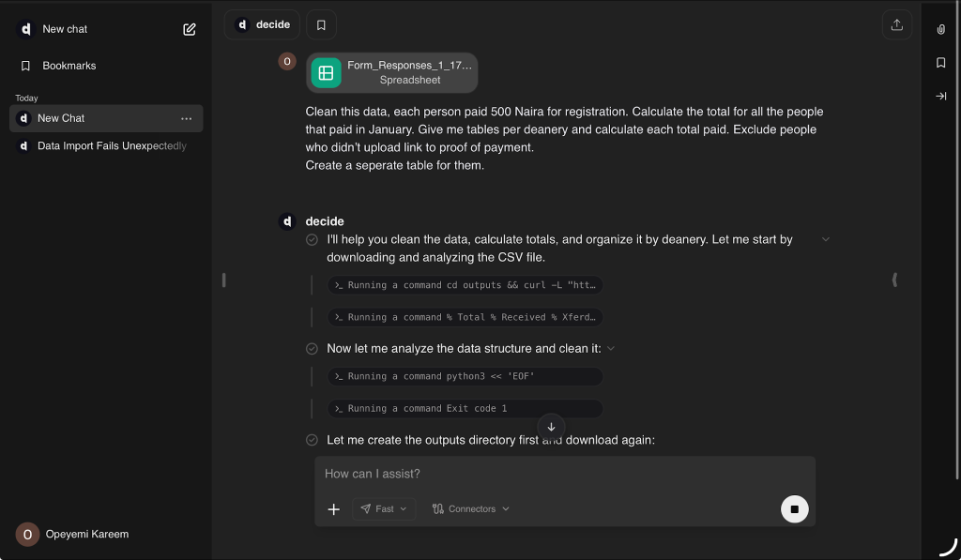Viewport: 961px width, 560px height.
Task: Click the share upload icon
Action: coord(896,25)
